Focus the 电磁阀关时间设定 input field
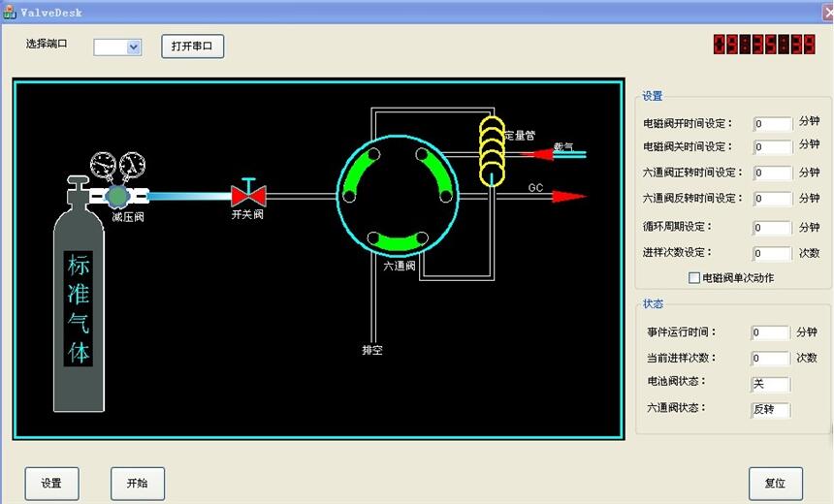This screenshot has height=504, width=834. tap(772, 147)
